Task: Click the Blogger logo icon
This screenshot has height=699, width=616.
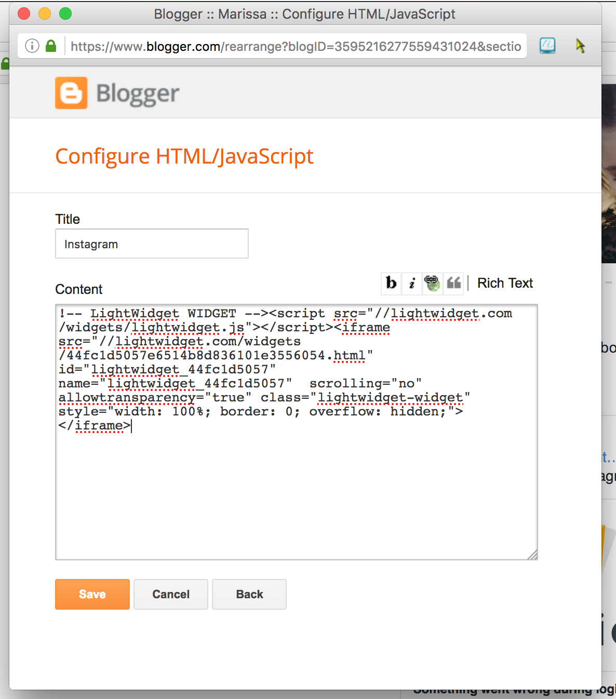Action: click(x=71, y=93)
